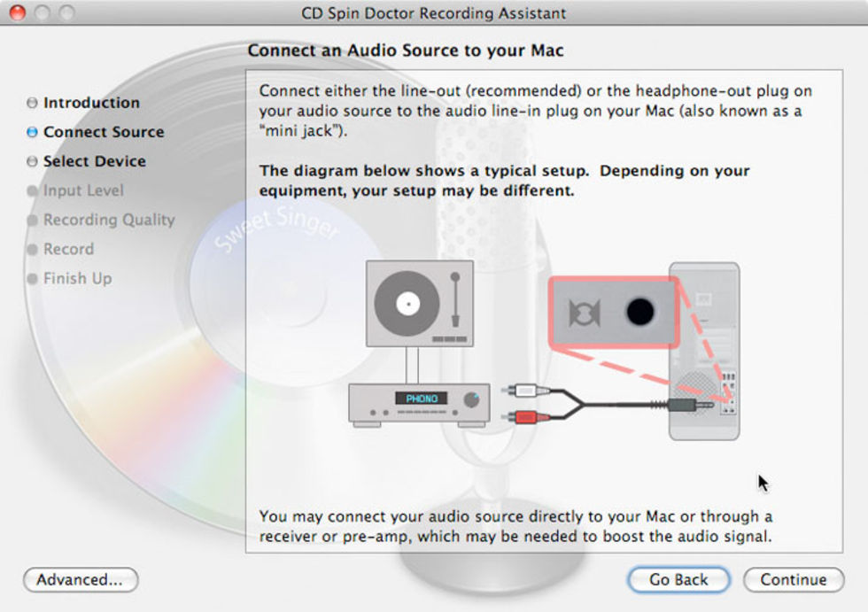
Task: Click the CD Spin Doctor Recording Assistant title bar
Action: tap(434, 13)
